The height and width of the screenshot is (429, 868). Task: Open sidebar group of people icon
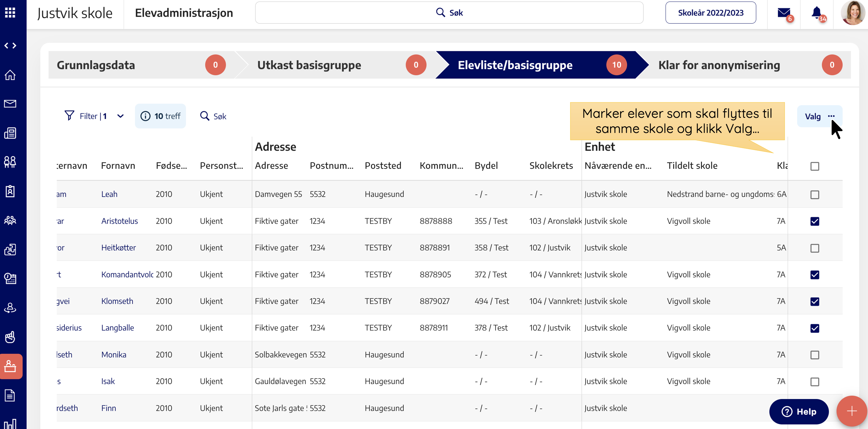coord(10,220)
